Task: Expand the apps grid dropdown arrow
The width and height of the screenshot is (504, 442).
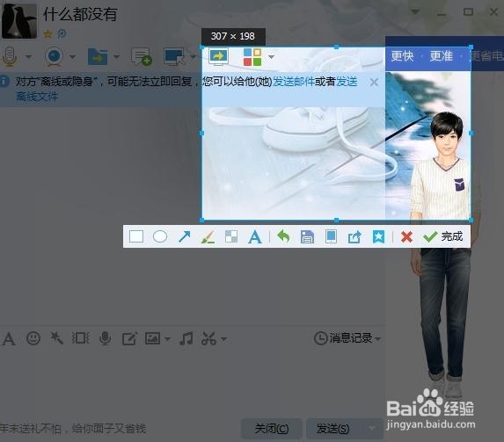Action: 271,57
